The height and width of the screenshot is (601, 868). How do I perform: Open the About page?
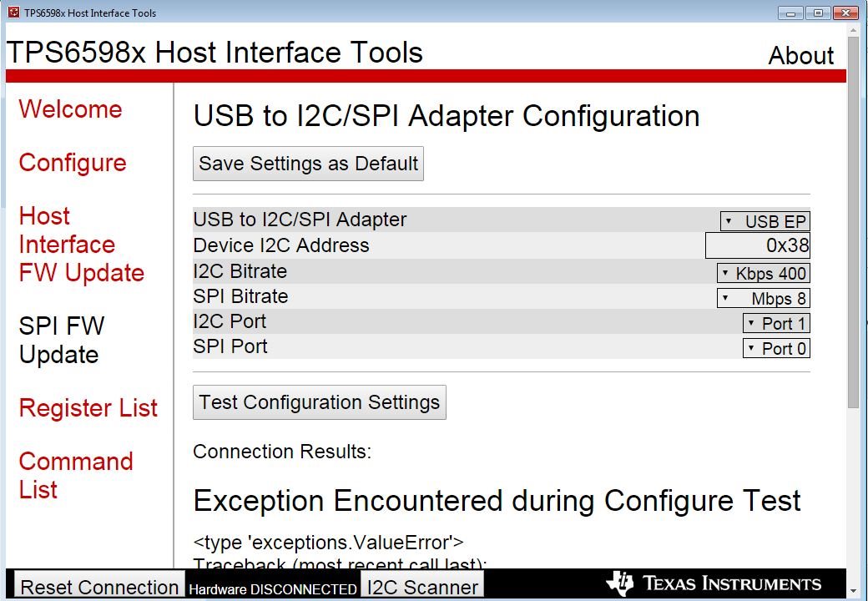tap(800, 55)
